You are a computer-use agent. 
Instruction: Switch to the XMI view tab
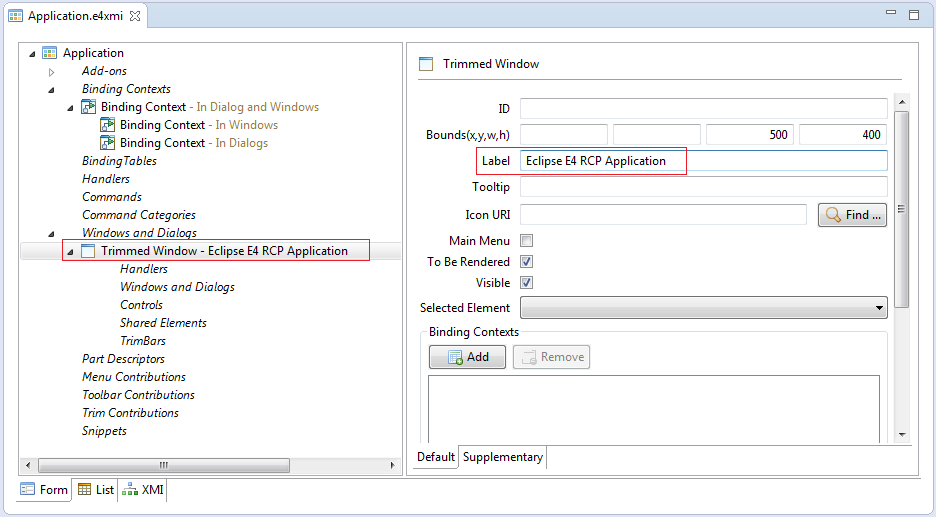(143, 490)
